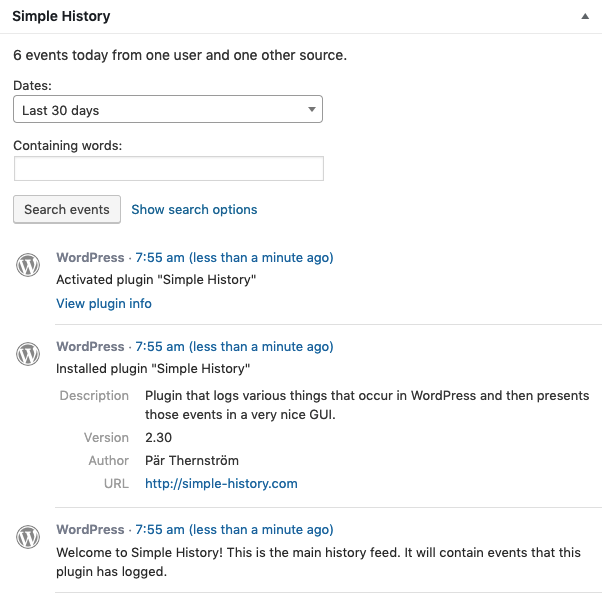Click the WordPress logo beside Welcome message event
The width and height of the screenshot is (602, 594).
coord(28,537)
